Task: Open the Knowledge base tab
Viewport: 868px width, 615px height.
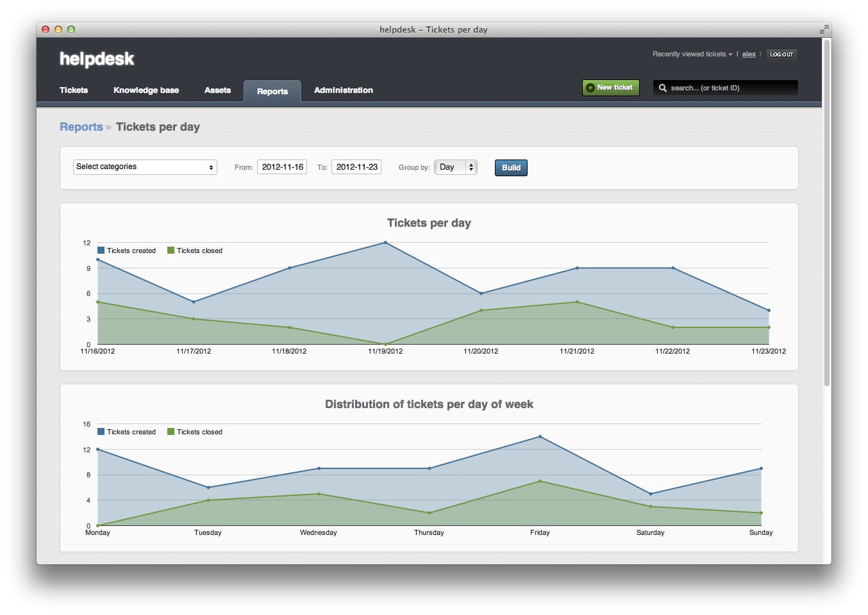Action: [146, 90]
